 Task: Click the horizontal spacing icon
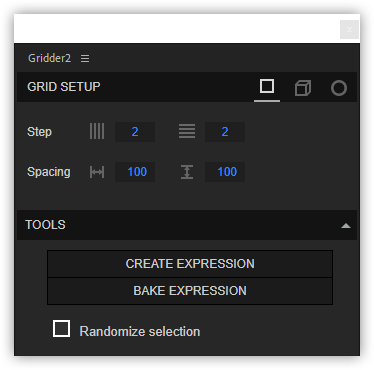pyautogui.click(x=97, y=172)
